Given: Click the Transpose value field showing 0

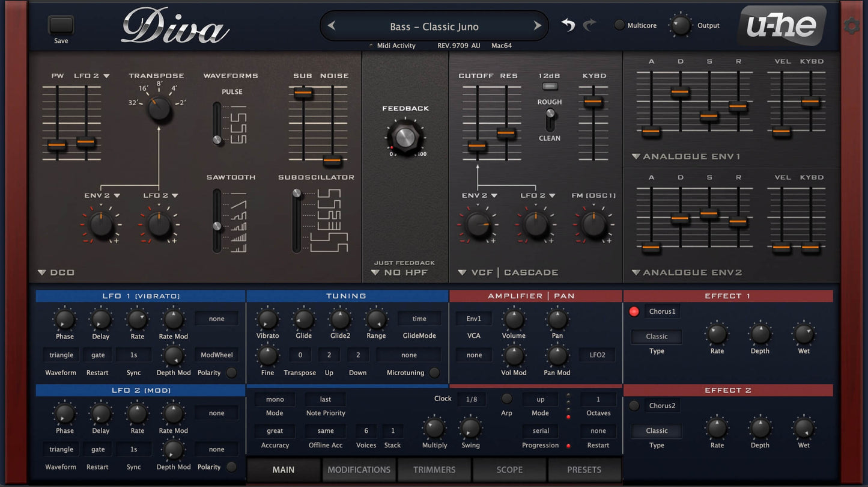Looking at the screenshot, I should point(300,355).
